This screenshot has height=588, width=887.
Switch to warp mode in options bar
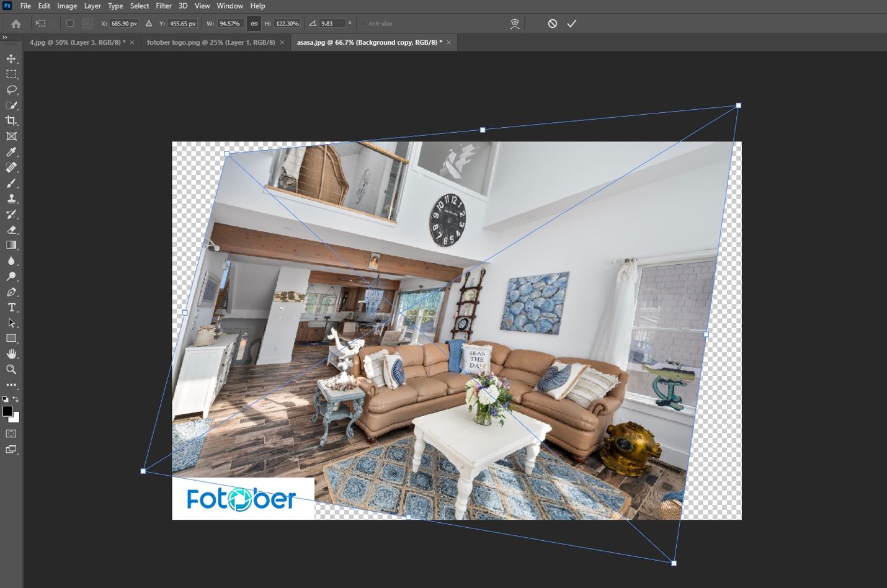point(514,24)
